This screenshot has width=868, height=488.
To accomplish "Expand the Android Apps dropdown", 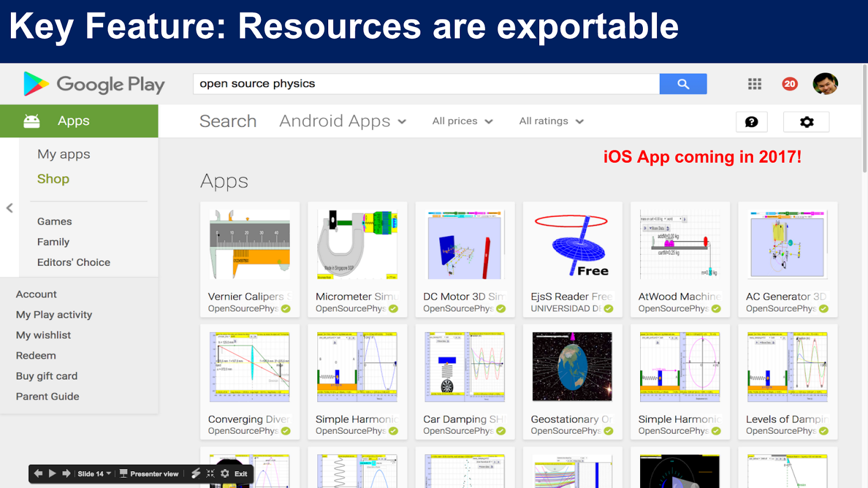I will pos(343,121).
